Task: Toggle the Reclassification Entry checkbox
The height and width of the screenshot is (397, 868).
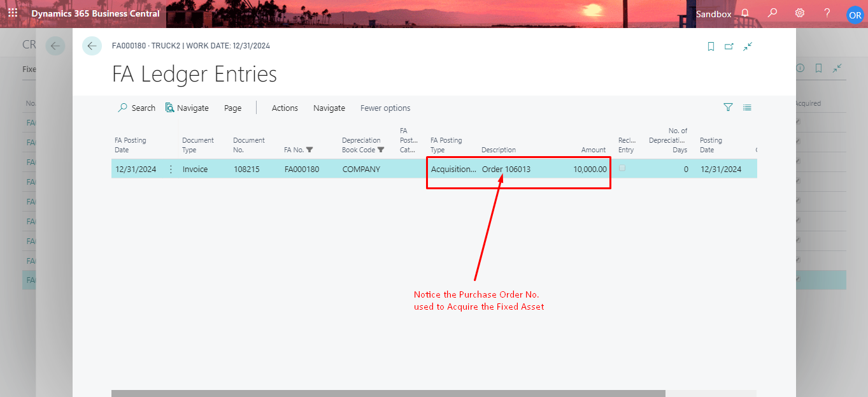Action: (x=622, y=168)
